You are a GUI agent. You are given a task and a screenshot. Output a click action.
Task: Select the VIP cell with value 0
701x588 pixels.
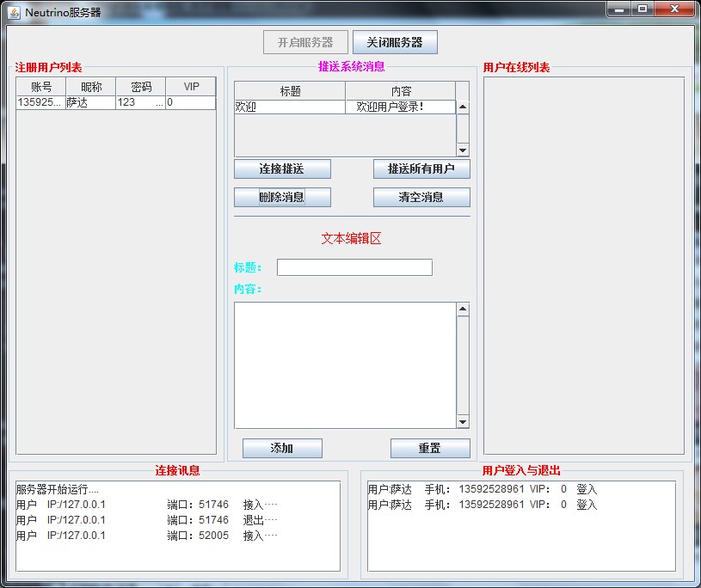(191, 102)
